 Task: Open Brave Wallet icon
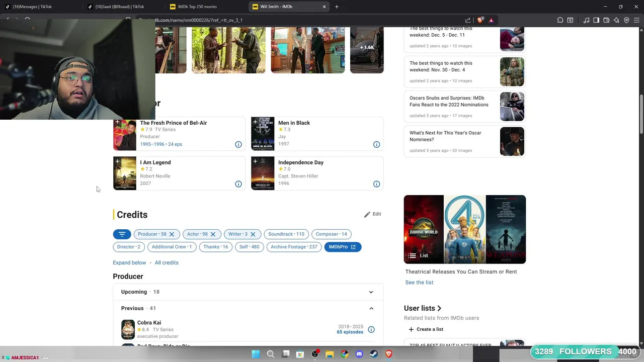point(606,20)
